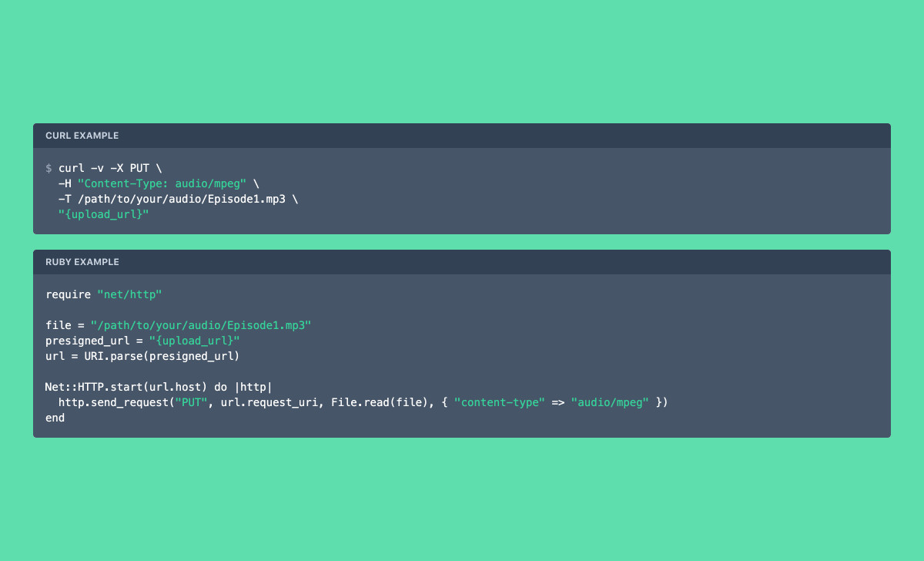Click "{upload_url}" in the curl example
This screenshot has width=924, height=561.
coord(103,214)
